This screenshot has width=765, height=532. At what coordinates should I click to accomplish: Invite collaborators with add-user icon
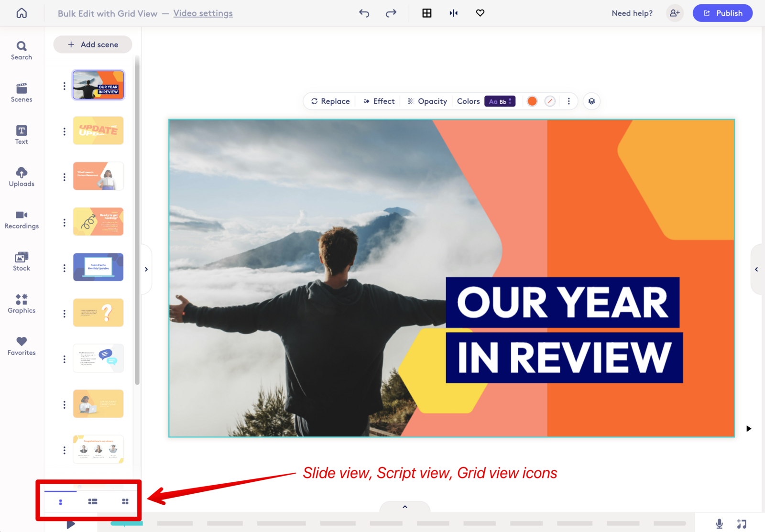coord(675,13)
